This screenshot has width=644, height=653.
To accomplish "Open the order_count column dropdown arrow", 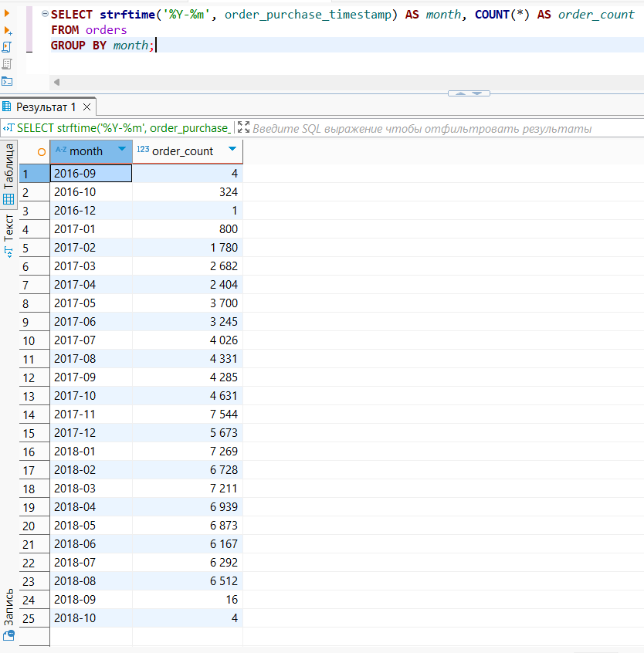I will [232, 150].
